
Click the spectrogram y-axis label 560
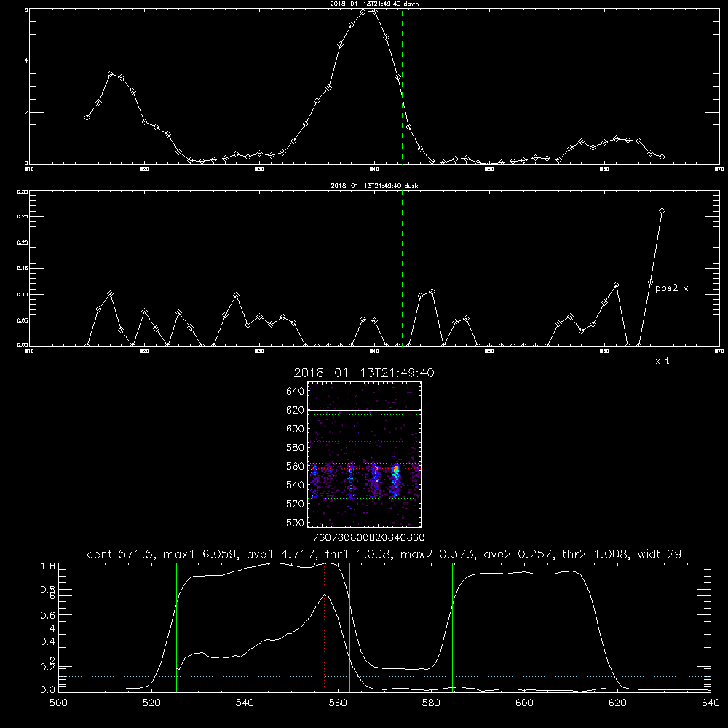[296, 466]
